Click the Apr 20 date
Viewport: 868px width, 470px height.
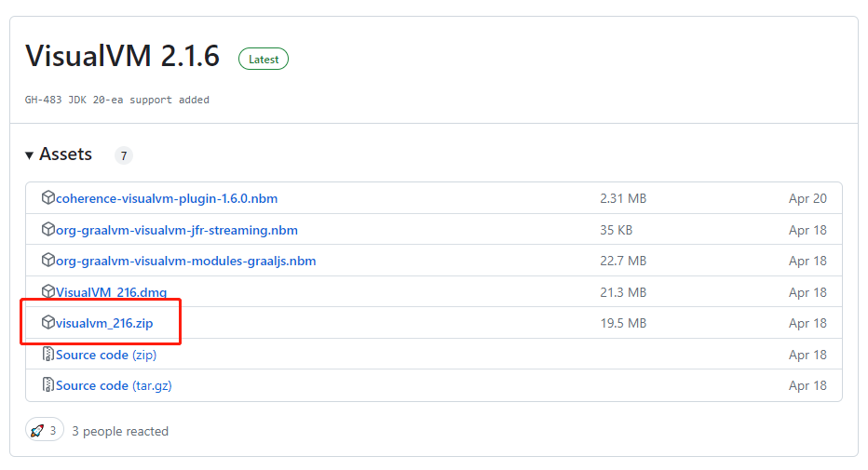(x=807, y=198)
